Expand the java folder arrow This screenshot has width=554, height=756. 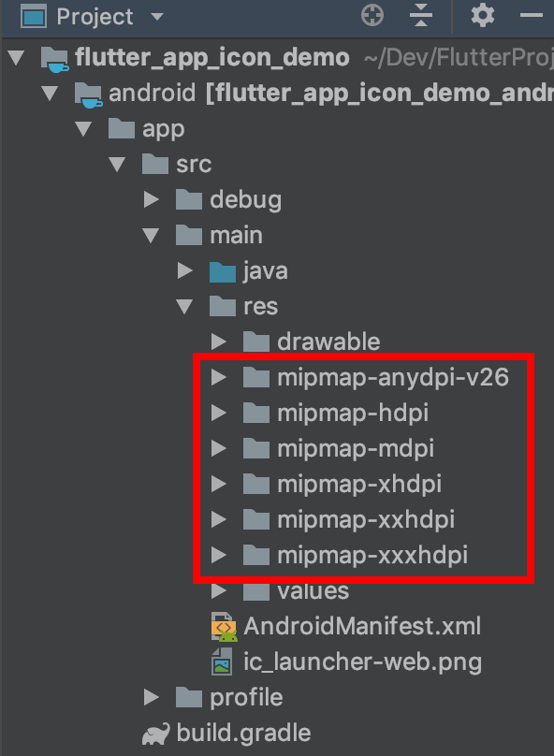click(x=185, y=270)
